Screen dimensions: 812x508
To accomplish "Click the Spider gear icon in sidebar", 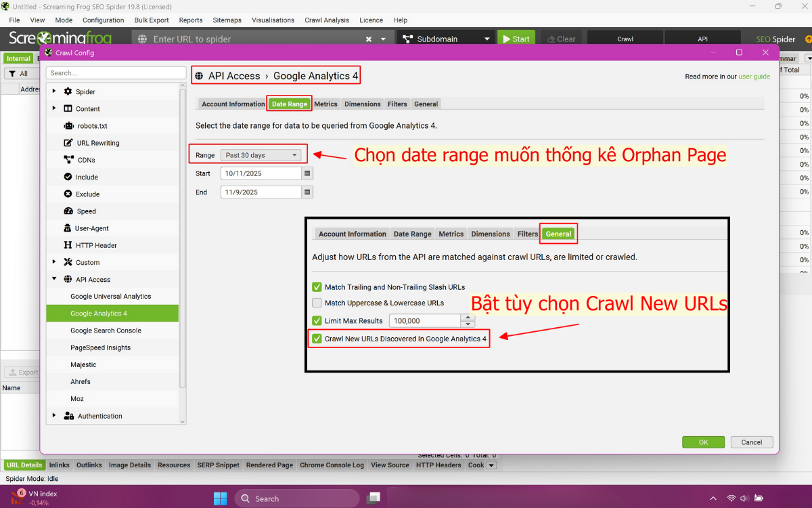I will pyautogui.click(x=68, y=91).
